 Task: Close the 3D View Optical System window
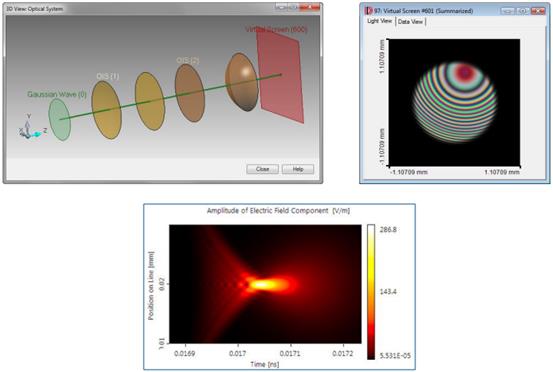point(310,7)
